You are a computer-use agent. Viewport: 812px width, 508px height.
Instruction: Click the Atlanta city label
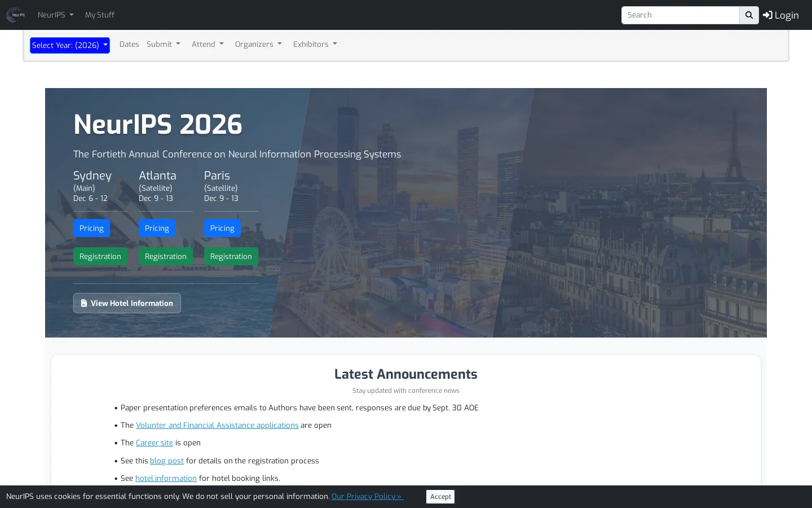pos(157,176)
